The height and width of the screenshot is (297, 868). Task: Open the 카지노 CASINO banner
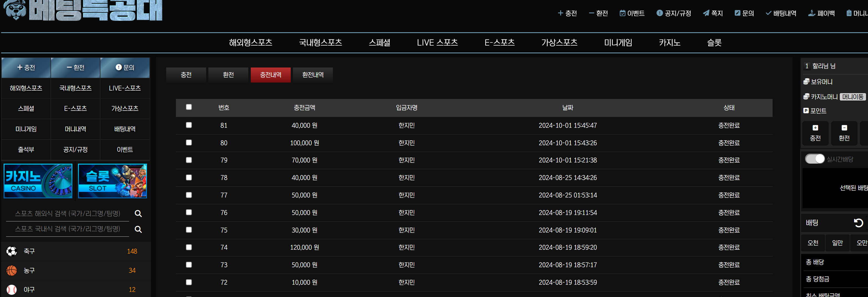[x=38, y=181]
